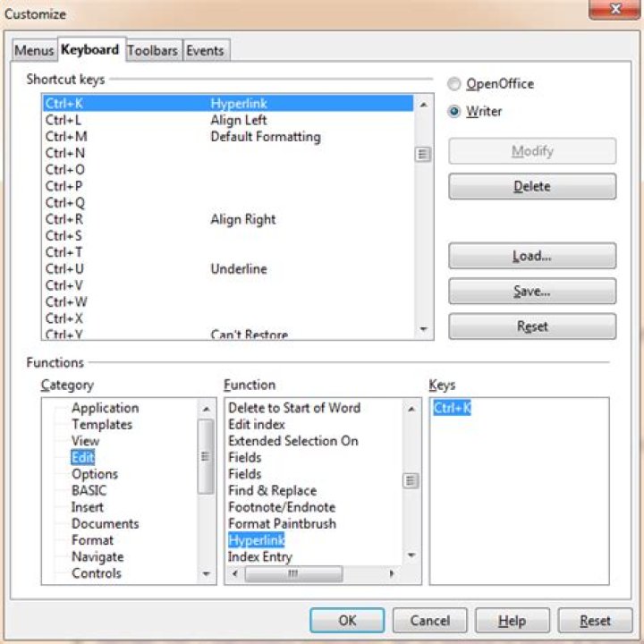This screenshot has height=644, width=644.
Task: Click the shortcut keys list scrollbar thumb
Action: pos(423,155)
